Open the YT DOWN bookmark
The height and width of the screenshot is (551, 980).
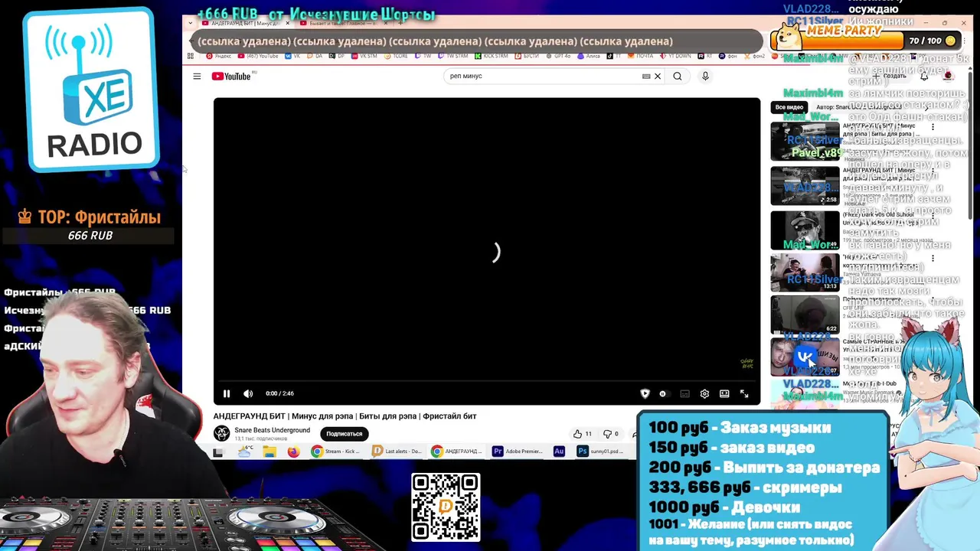(x=675, y=56)
